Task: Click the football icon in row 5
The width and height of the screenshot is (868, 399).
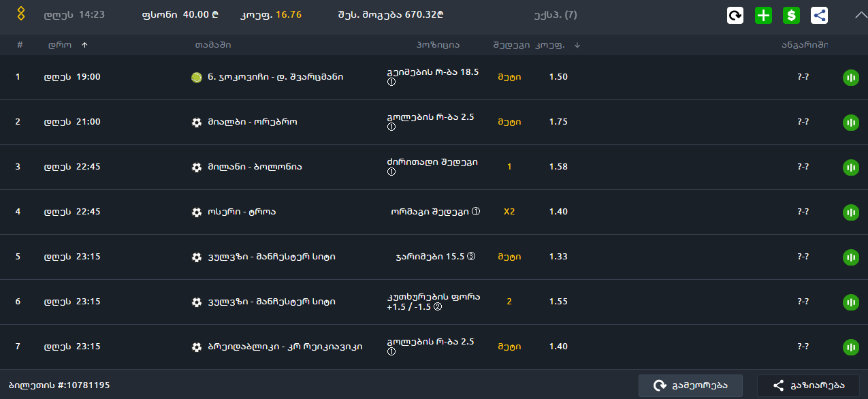Action: tap(197, 257)
